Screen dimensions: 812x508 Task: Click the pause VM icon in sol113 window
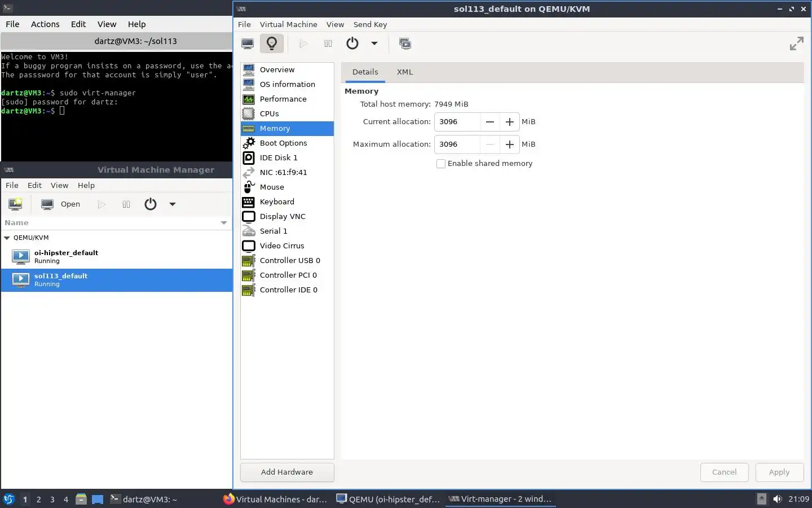pyautogui.click(x=328, y=43)
